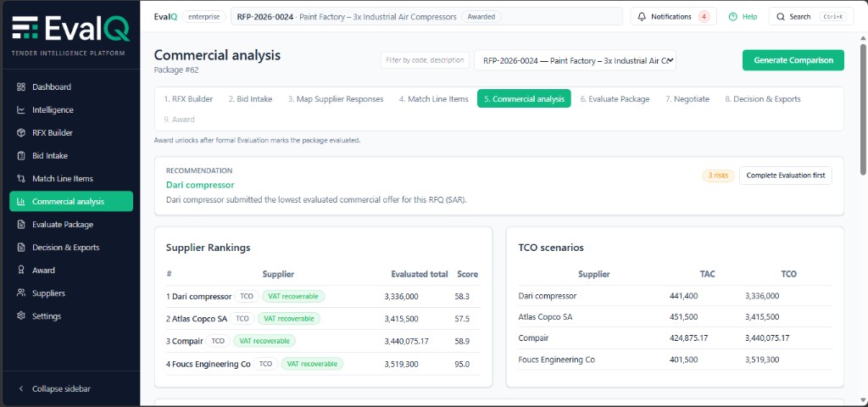Click Package #62 subtitle text
This screenshot has height=407, width=868.
pos(176,70)
